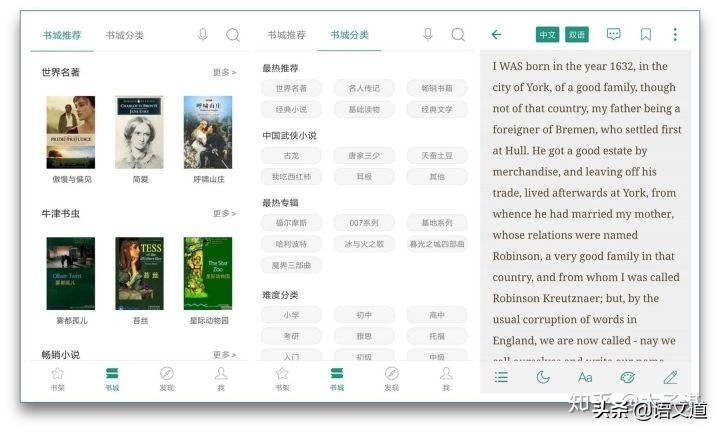Image resolution: width=720 pixels, height=432 pixels.
Task: Open The Star Zoo 星际动物园 book
Action: coord(208,273)
